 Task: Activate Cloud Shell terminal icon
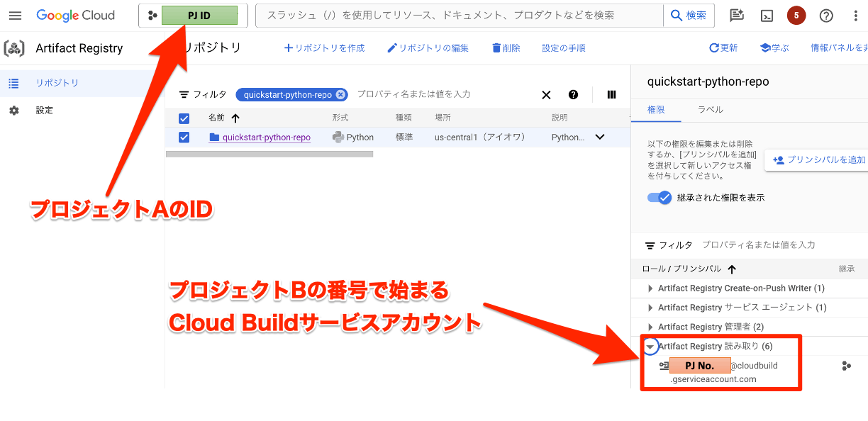tap(767, 16)
